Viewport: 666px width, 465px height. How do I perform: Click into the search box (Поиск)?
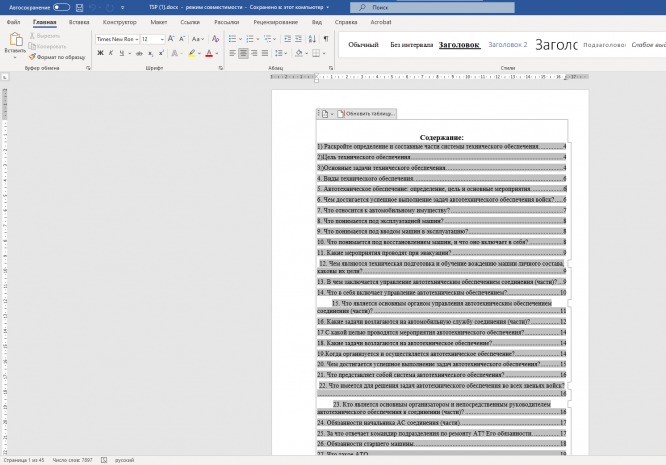(x=432, y=7)
